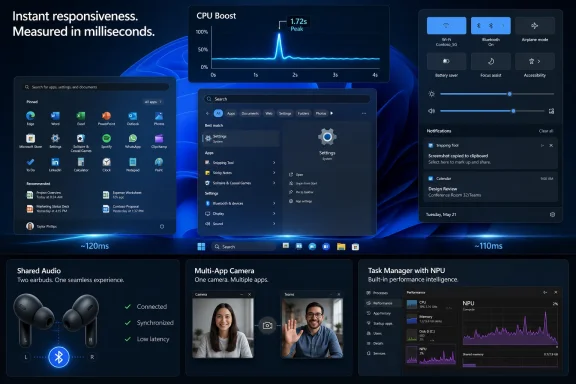Open WhatsApp pinned app
Screen dimensions: 576x384
[133, 138]
